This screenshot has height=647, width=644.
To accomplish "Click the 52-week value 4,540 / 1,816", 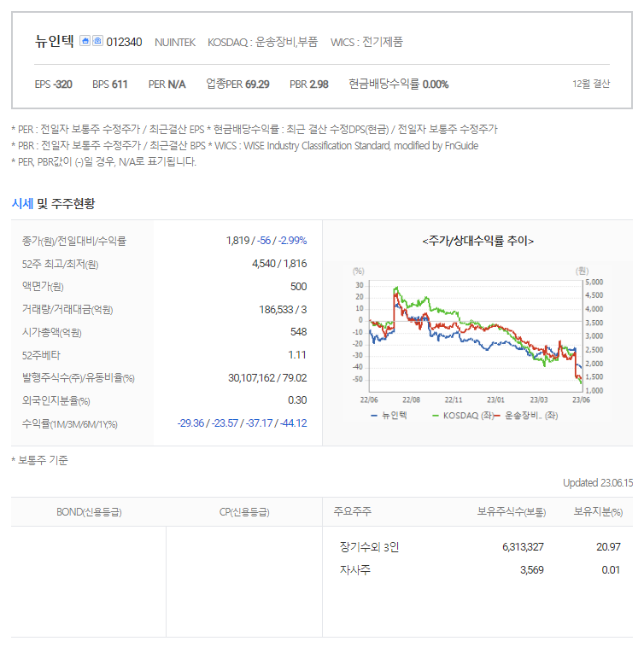I will click(279, 264).
